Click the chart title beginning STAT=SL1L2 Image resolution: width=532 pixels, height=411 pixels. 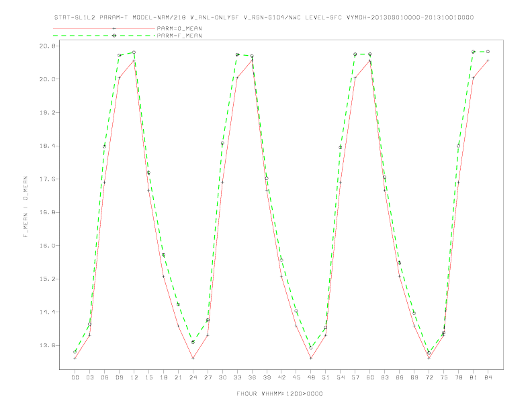[x=264, y=17]
